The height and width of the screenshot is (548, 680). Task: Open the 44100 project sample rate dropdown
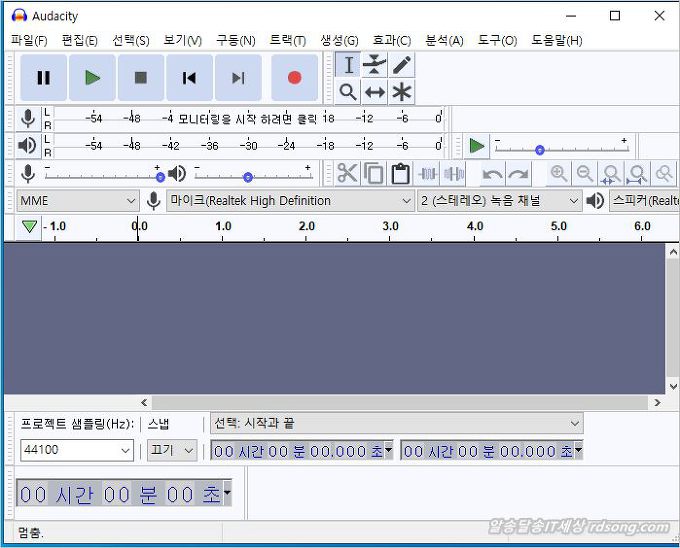coord(77,450)
